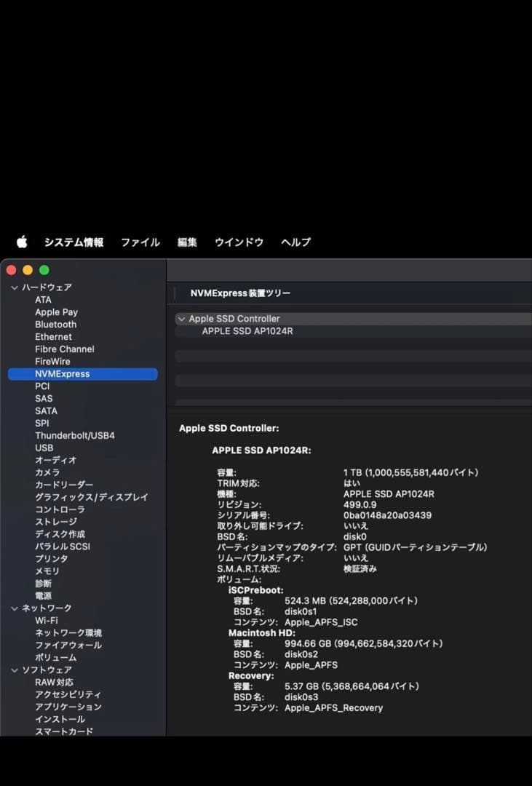Click the iSCPreboot volume heading
The width and height of the screenshot is (532, 786).
tap(255, 590)
